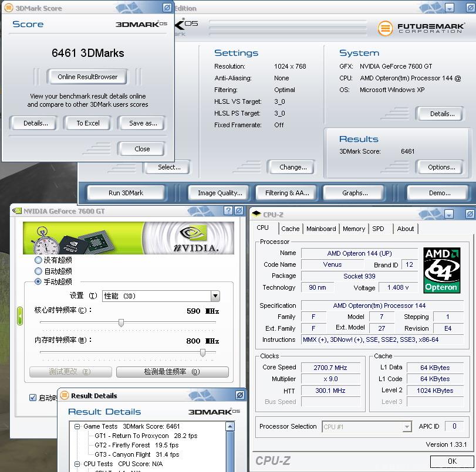
Task: Click the detect optimal frequency (O) button
Action: [x=172, y=372]
